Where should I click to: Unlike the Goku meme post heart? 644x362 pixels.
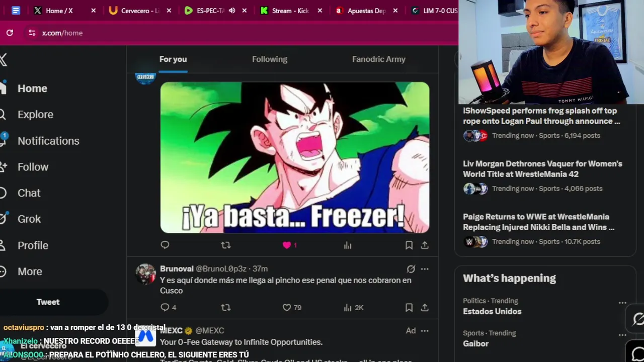click(287, 245)
